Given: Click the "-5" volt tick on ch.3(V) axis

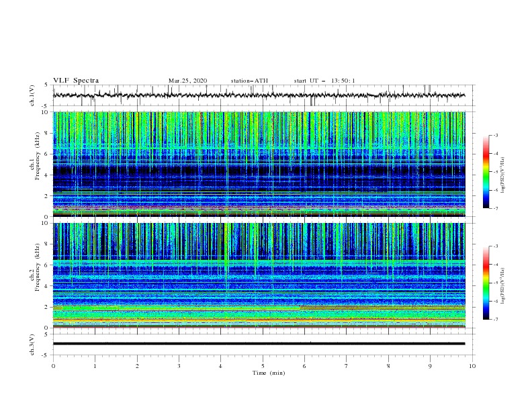Looking at the screenshot, I should pyautogui.click(x=45, y=355).
